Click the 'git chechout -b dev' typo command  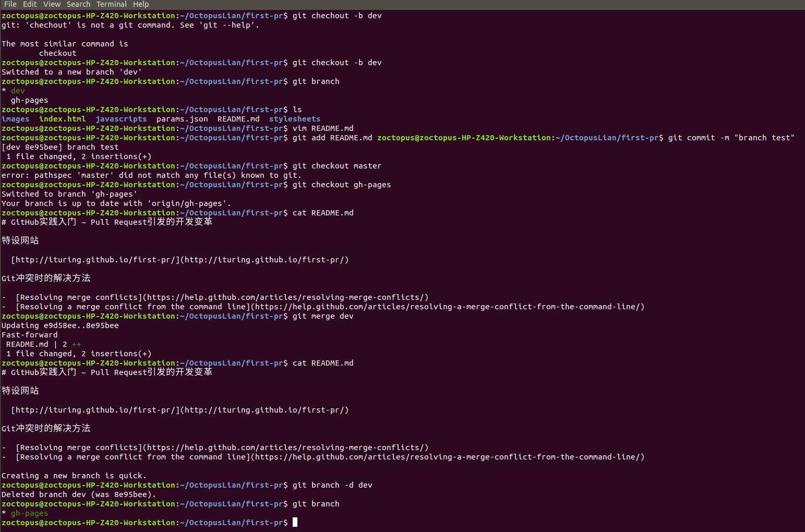coord(337,16)
